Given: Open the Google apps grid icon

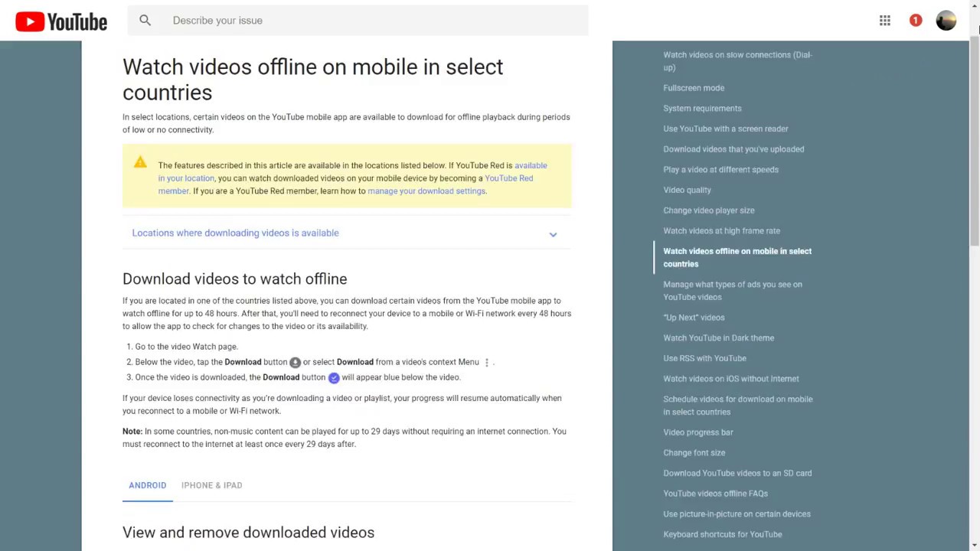Looking at the screenshot, I should tap(885, 21).
